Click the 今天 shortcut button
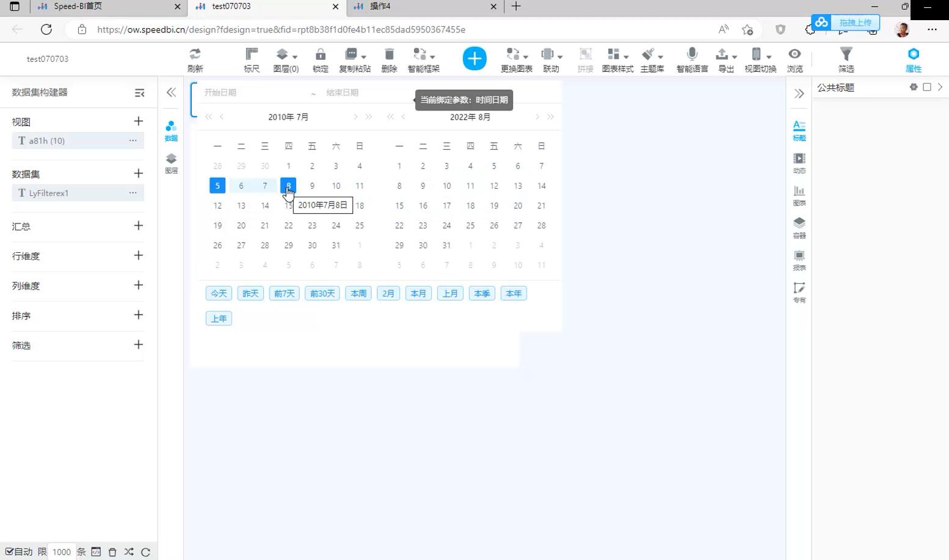The image size is (949, 560). point(219,294)
